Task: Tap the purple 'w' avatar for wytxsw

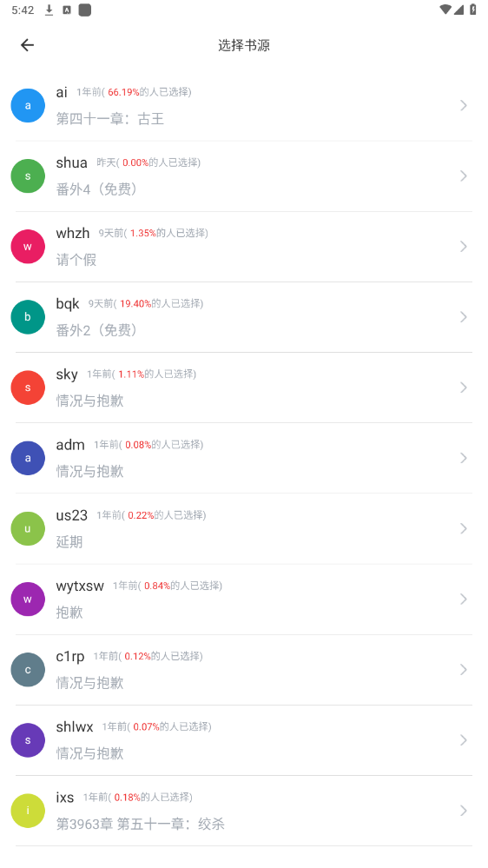Action: 28,599
